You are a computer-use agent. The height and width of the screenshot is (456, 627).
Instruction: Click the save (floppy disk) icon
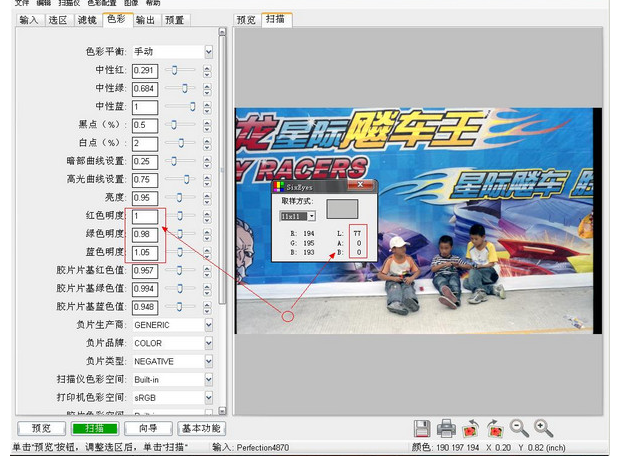(x=422, y=428)
